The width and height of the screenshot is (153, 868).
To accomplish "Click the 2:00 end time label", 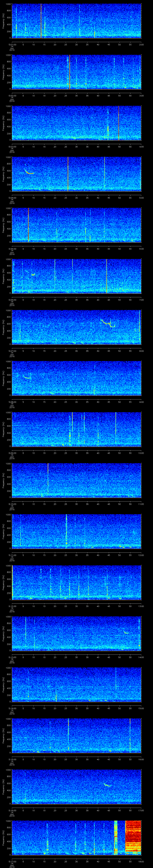I will click(x=141, y=44).
